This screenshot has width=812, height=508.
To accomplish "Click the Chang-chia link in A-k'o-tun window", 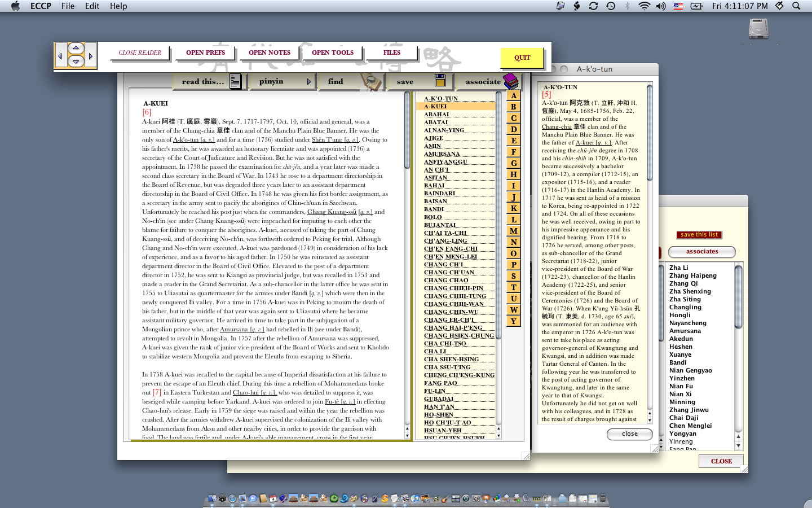I will 557,126.
